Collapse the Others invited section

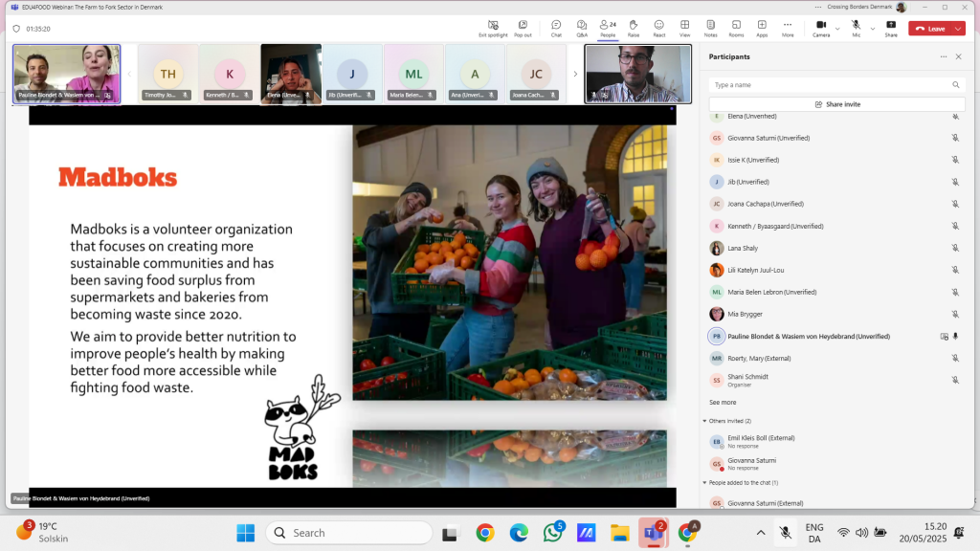[x=704, y=421]
